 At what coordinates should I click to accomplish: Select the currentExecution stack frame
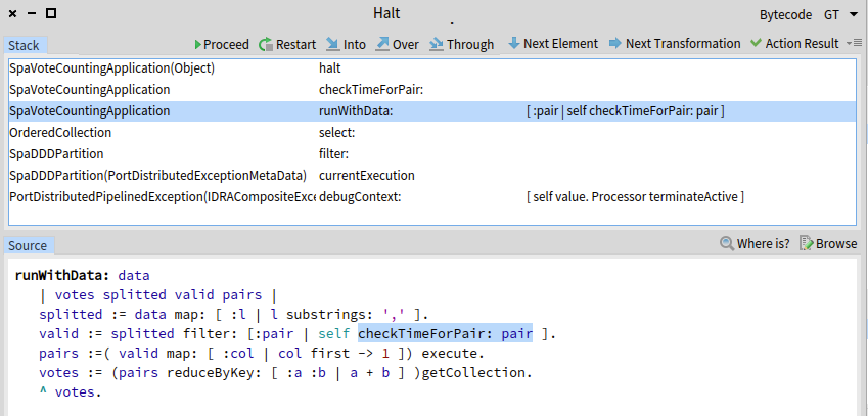tap(432, 175)
